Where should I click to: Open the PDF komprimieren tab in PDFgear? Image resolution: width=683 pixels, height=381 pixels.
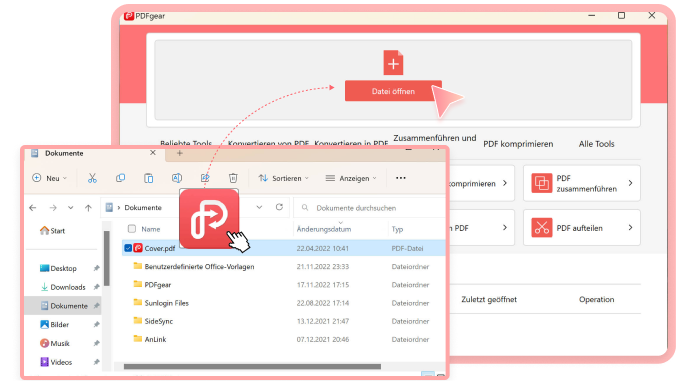[518, 144]
